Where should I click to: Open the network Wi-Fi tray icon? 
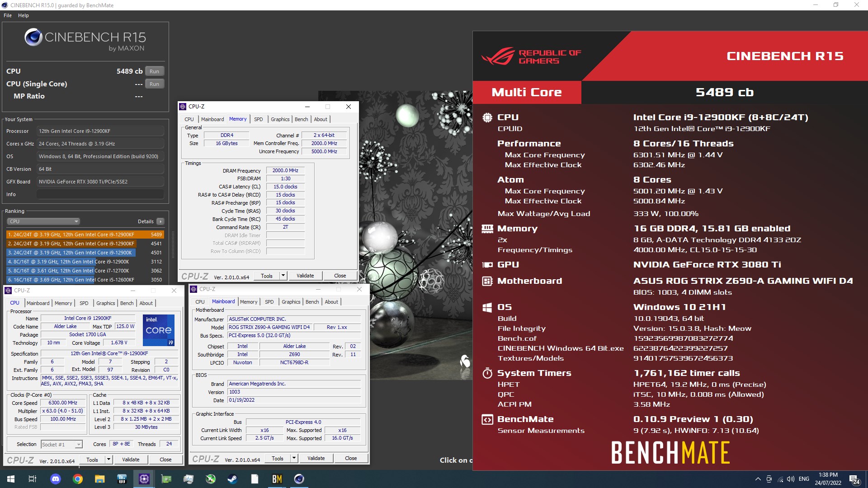[x=780, y=479]
